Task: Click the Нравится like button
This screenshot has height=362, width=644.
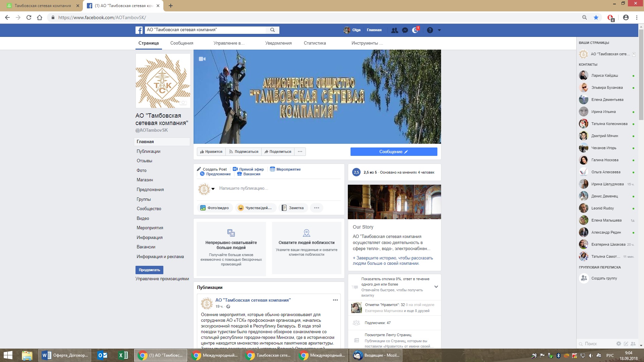Action: point(211,152)
